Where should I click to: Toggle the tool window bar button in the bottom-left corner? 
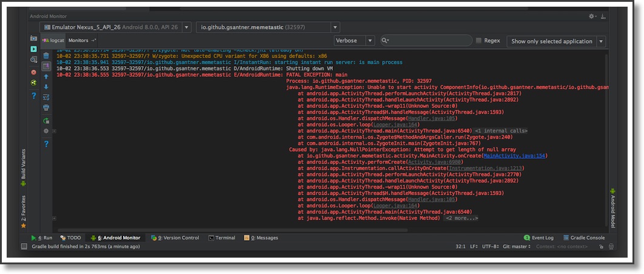(24, 247)
